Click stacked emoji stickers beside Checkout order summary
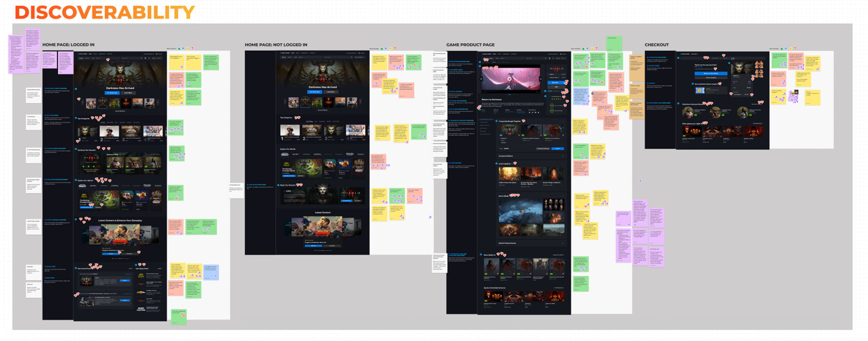 pyautogui.click(x=759, y=69)
